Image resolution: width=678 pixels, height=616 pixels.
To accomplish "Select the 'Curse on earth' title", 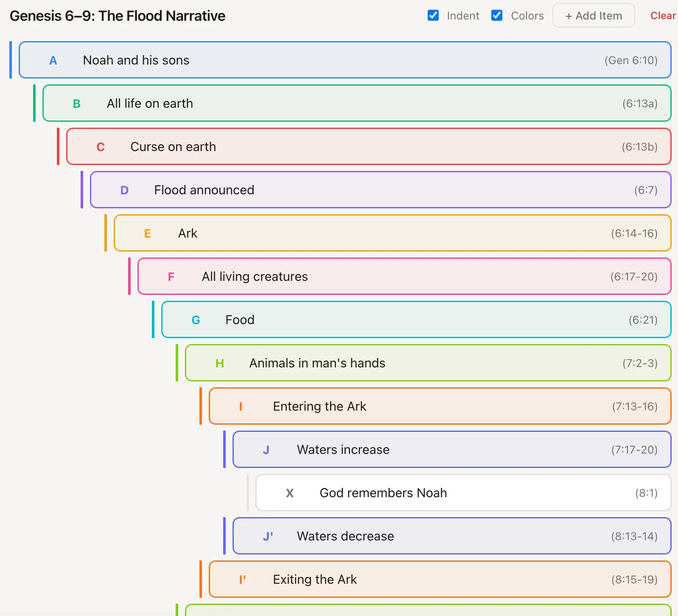I will 173,147.
